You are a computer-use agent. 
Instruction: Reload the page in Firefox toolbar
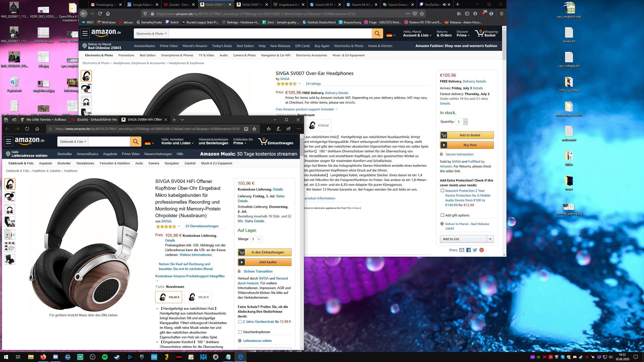pos(100,14)
